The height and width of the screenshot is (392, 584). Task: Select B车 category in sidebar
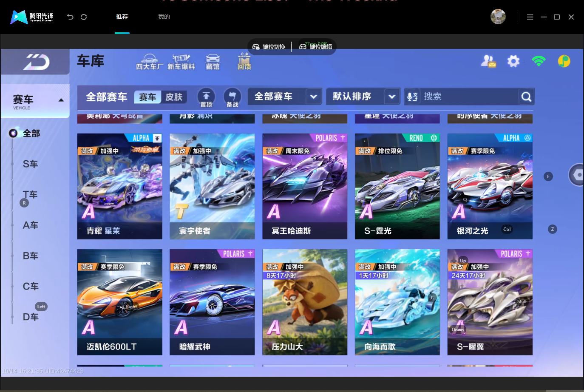[31, 256]
